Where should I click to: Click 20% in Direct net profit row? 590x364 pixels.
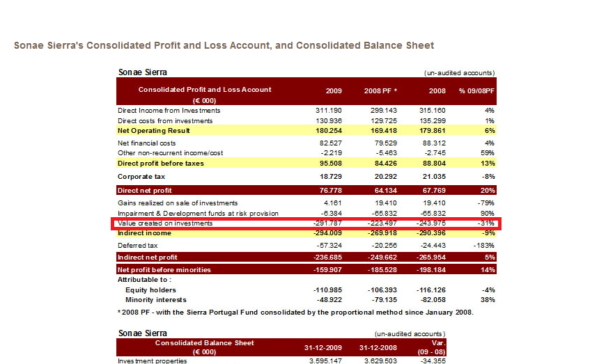(x=488, y=190)
